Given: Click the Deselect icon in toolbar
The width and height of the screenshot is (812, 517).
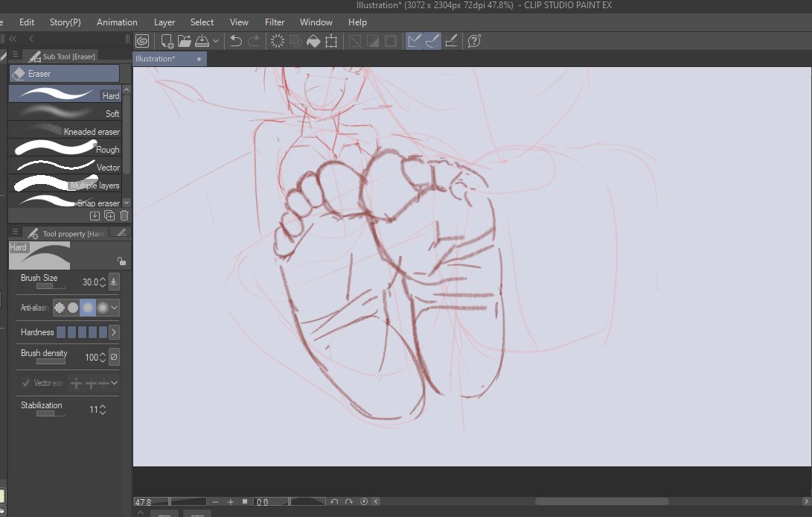Looking at the screenshot, I should pyautogui.click(x=355, y=41).
